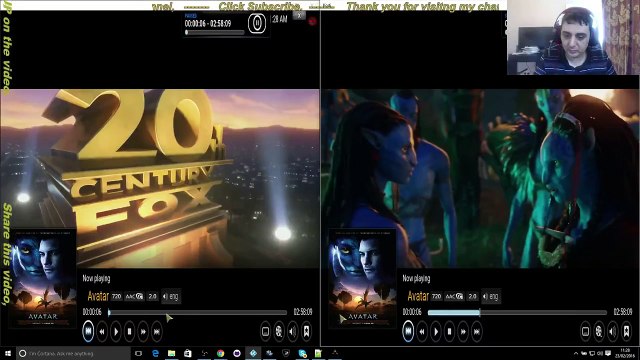Click the left player's seek bar

pyautogui.click(x=198, y=313)
